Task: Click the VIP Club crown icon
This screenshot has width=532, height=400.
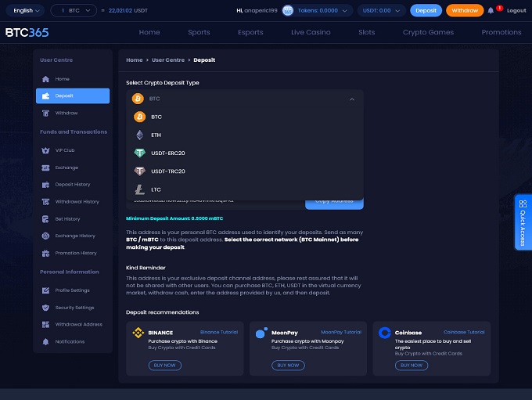Action: point(46,150)
